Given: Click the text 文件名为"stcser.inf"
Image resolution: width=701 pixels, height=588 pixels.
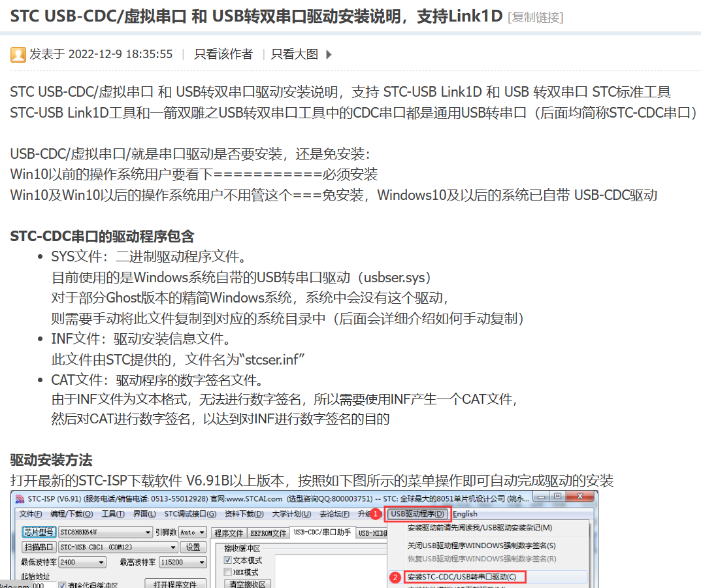Looking at the screenshot, I should (x=245, y=359).
